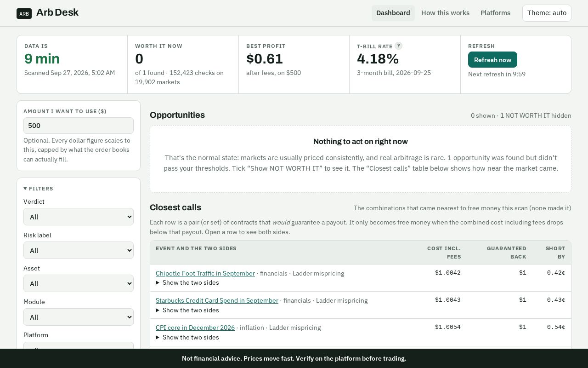
Task: Open the Platforms page
Action: click(495, 13)
